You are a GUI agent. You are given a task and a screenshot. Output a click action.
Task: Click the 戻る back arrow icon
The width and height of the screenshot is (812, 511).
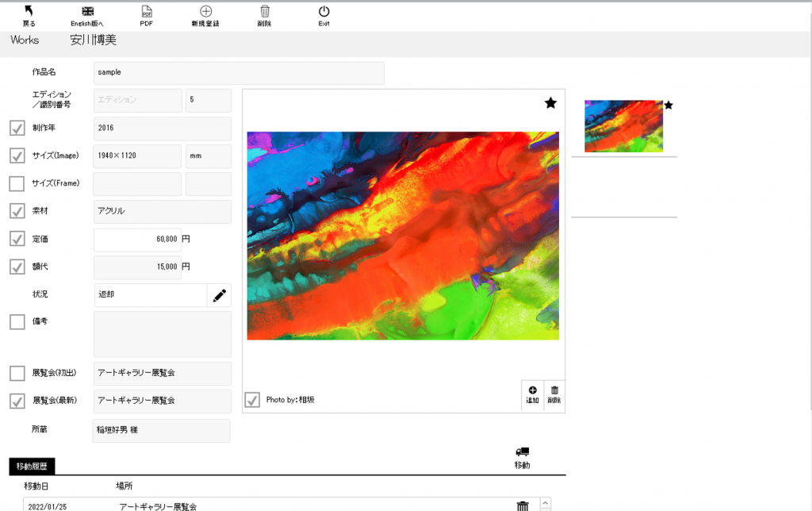coord(29,12)
